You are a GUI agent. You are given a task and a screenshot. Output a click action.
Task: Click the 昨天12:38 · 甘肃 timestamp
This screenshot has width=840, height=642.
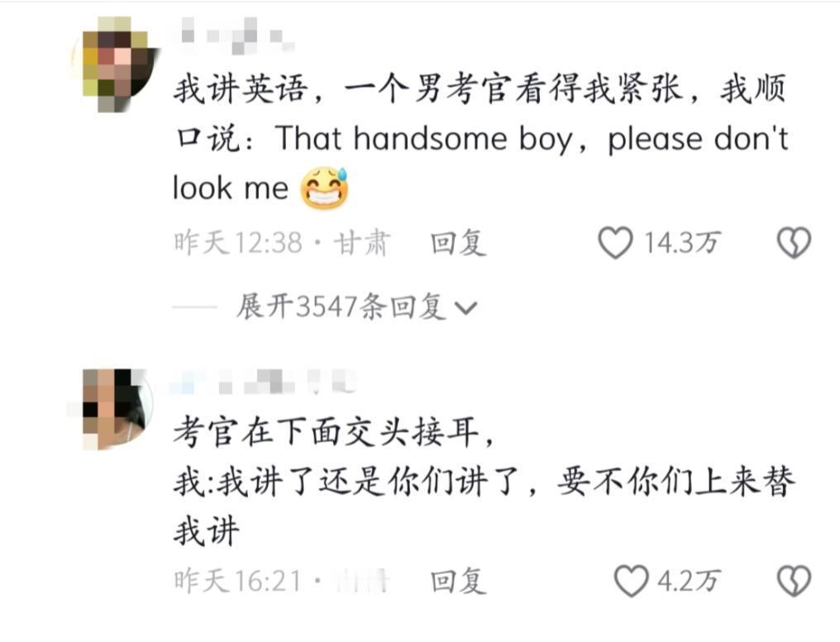coord(282,243)
